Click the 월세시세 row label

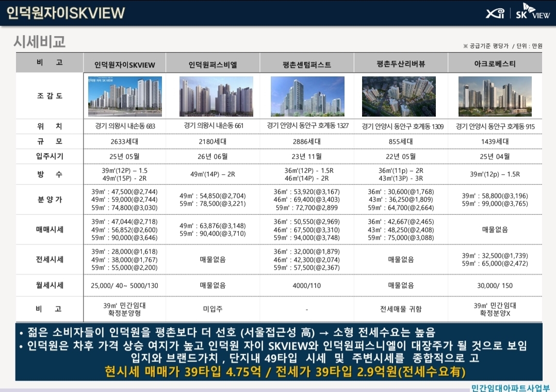(50, 285)
